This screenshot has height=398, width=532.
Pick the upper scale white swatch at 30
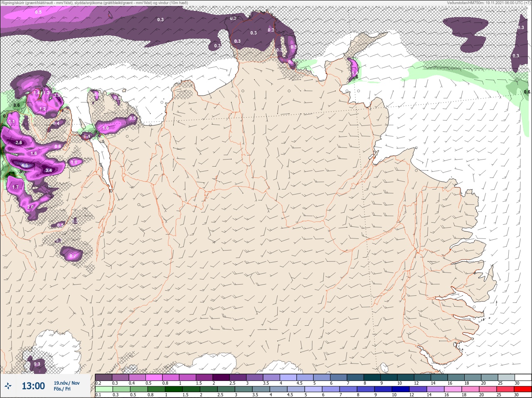pos(523,377)
